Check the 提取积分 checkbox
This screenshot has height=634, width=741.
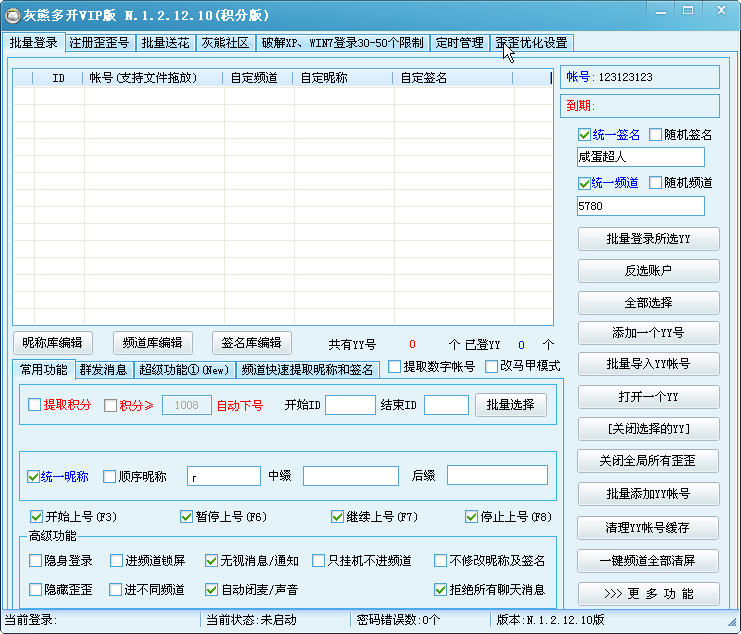[x=35, y=405]
